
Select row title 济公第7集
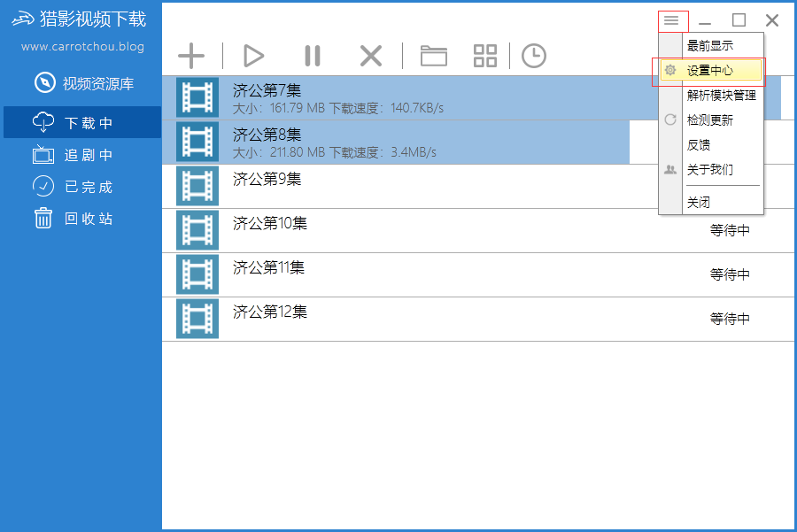[267, 90]
